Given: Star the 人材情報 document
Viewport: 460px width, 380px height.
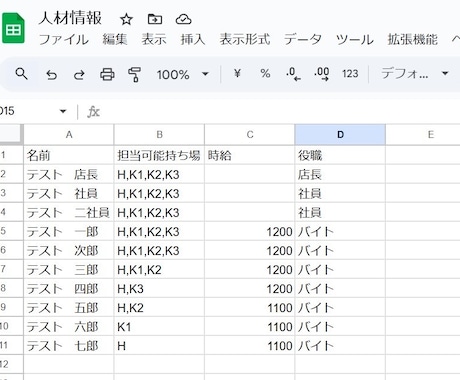Looking at the screenshot, I should (x=126, y=19).
